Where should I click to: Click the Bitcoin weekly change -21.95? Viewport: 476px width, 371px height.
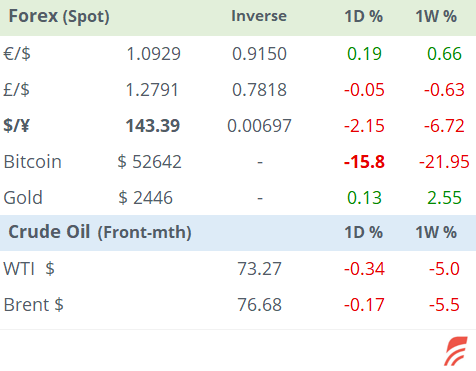[x=444, y=162]
